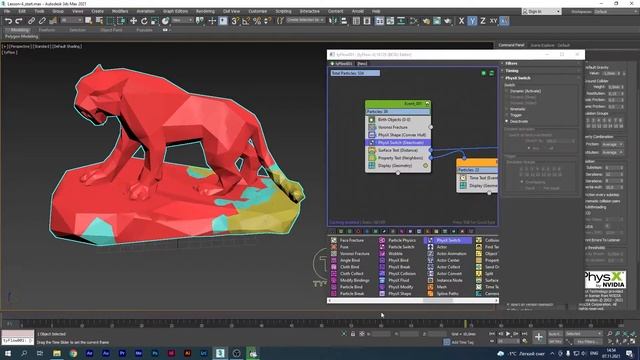Click the object color swatch at bottom left
The image size is (640, 360).
click(x=17, y=334)
